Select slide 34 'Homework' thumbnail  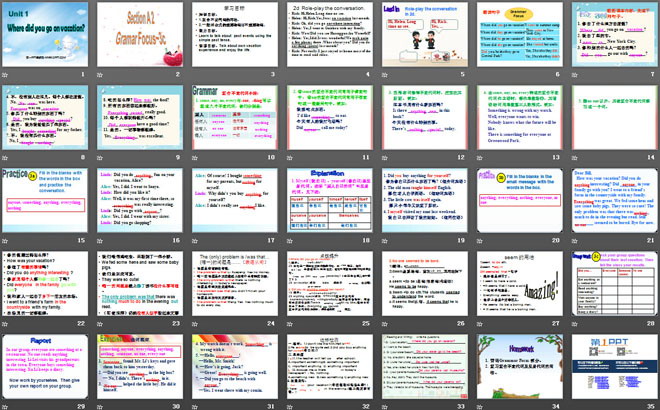[x=520, y=366]
